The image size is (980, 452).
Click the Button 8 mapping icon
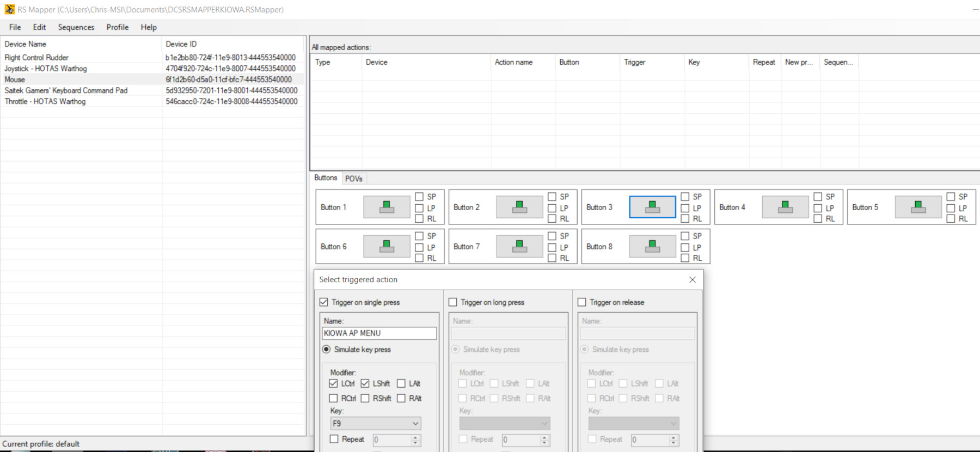click(652, 246)
